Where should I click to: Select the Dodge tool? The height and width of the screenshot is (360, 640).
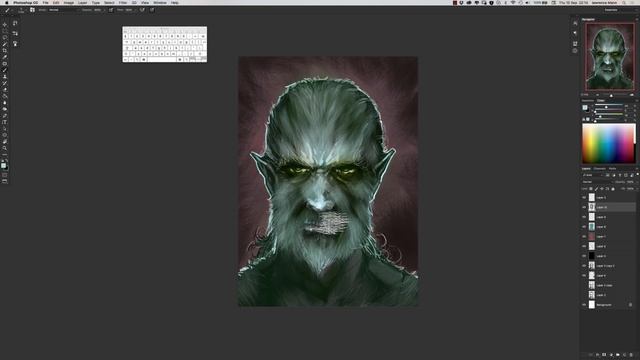(5, 109)
